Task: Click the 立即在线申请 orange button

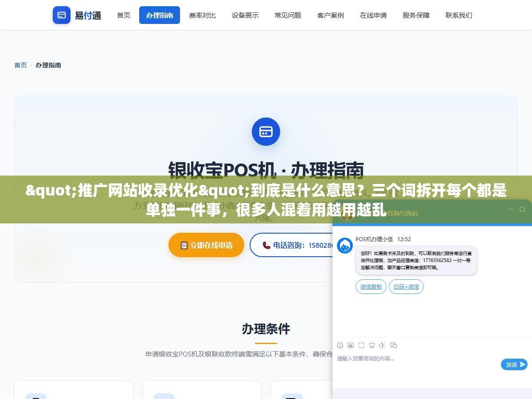Action: (206, 245)
